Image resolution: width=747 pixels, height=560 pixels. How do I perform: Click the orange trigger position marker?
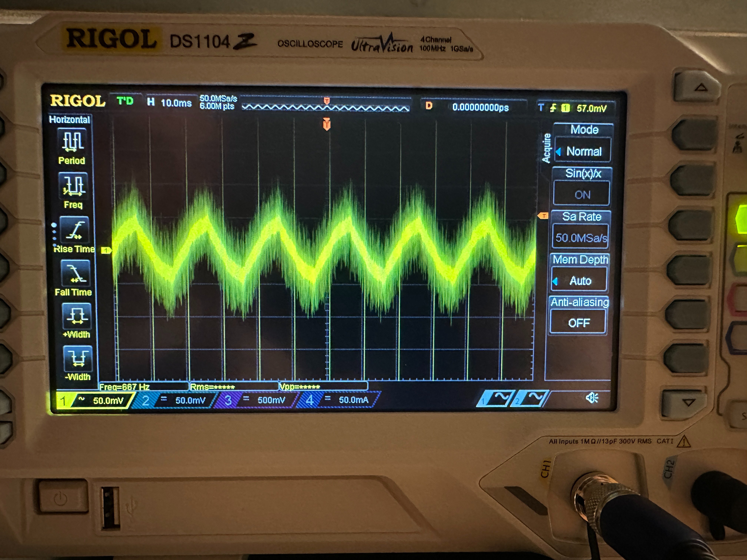coord(326,125)
